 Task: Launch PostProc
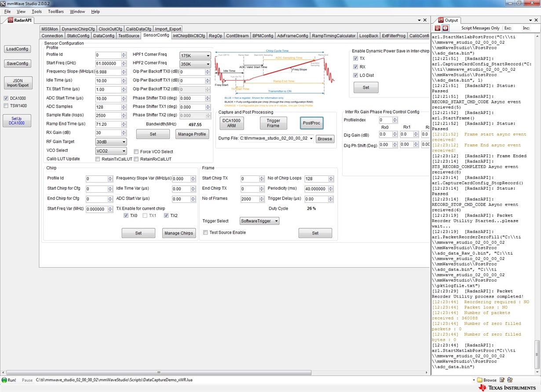311,123
